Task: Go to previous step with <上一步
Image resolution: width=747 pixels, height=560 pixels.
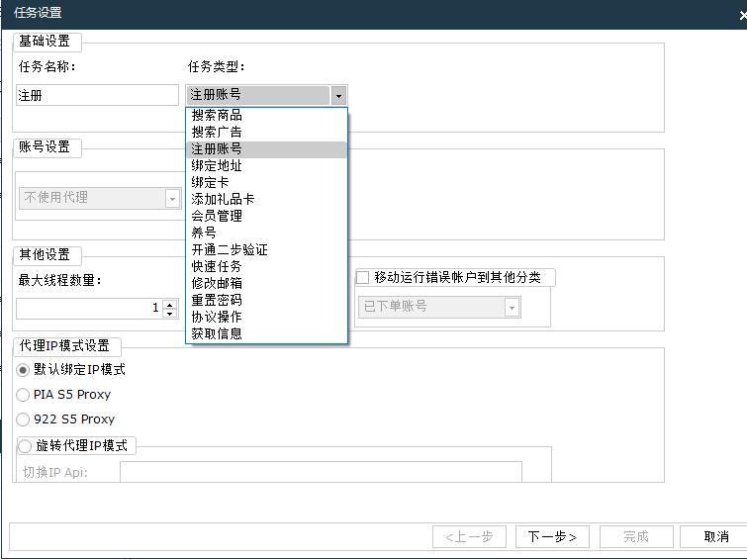Action: pyautogui.click(x=469, y=537)
